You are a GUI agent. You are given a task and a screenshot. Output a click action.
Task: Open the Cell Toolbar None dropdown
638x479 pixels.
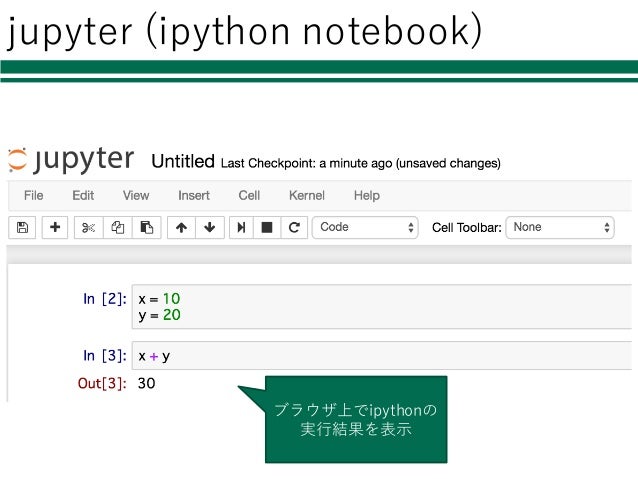coord(560,227)
